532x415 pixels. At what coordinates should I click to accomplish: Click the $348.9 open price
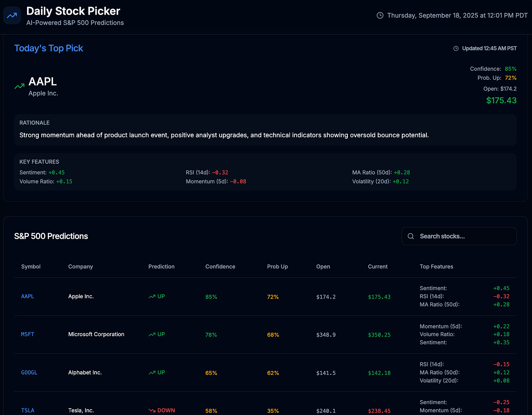(326, 335)
